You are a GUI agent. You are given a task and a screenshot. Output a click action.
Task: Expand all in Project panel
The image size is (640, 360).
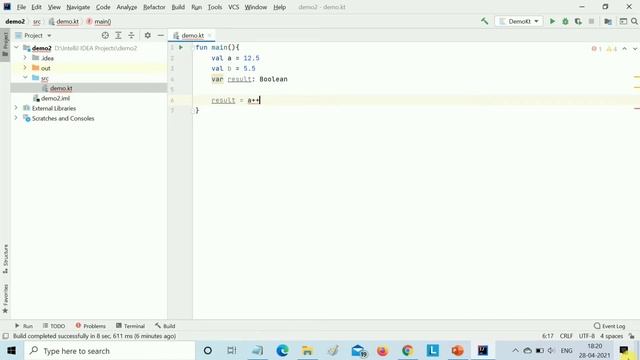coord(118,36)
